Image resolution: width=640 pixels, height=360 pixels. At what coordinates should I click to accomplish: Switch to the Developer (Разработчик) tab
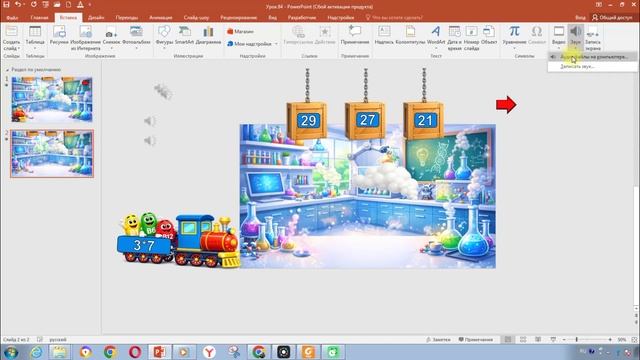coord(302,18)
